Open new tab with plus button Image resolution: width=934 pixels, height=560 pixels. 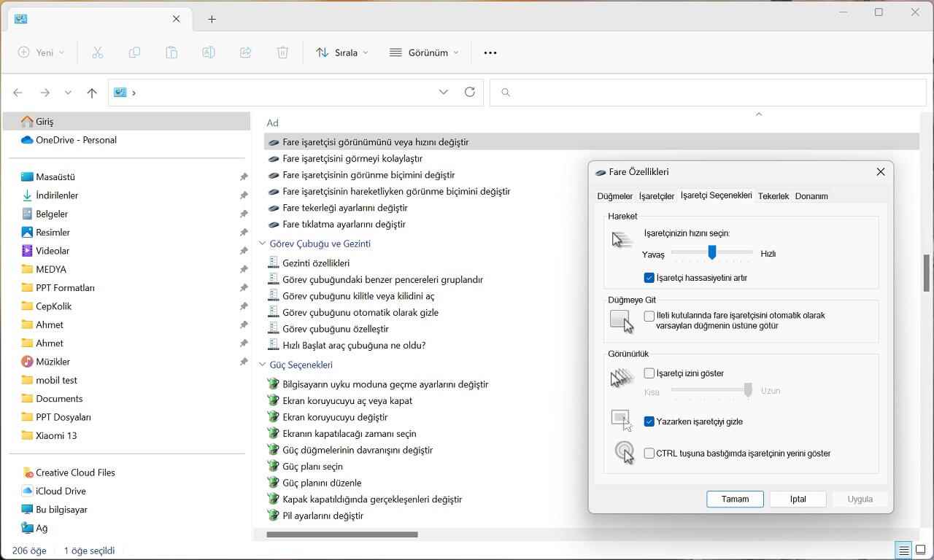(212, 19)
